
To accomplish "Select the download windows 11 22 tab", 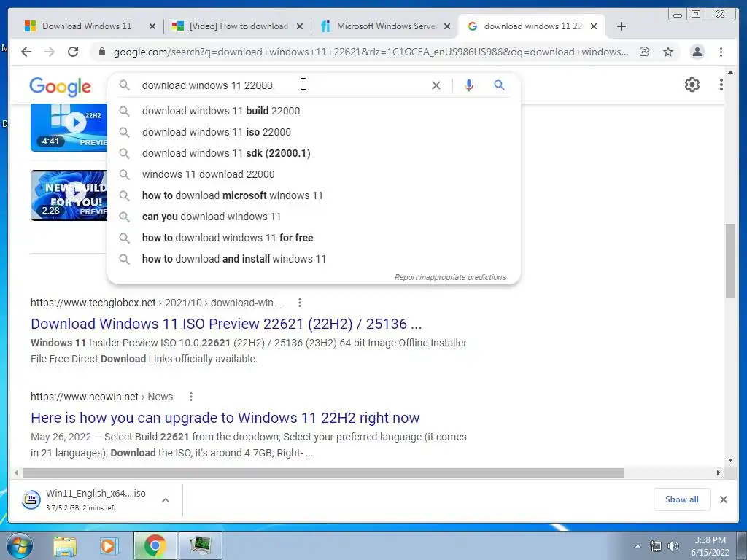I will 532,26.
